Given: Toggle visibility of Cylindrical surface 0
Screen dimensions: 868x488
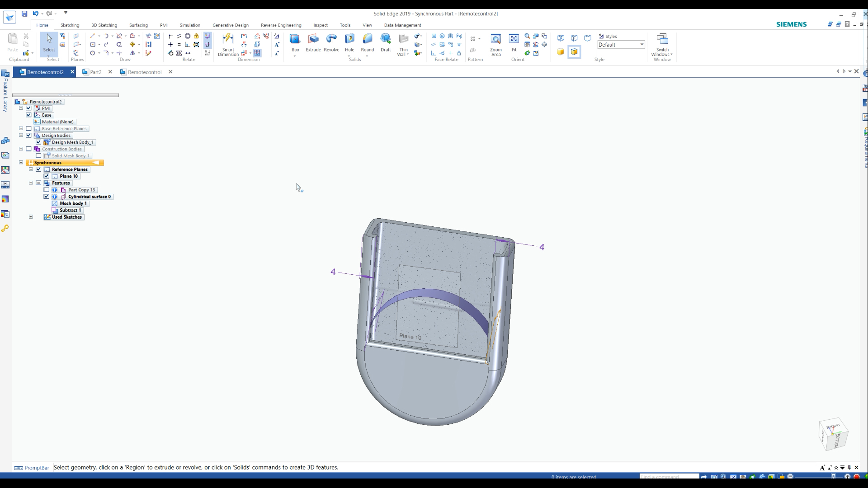Looking at the screenshot, I should [x=47, y=196].
